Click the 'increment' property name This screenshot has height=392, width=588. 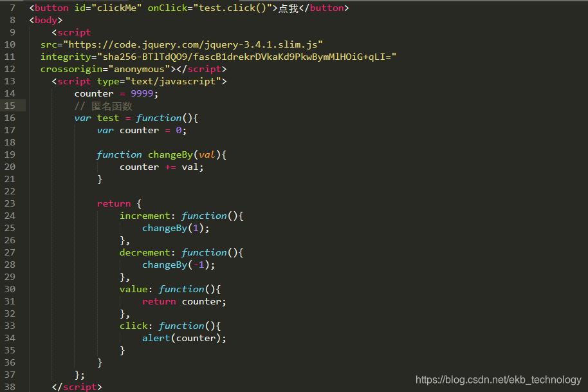tap(145, 216)
